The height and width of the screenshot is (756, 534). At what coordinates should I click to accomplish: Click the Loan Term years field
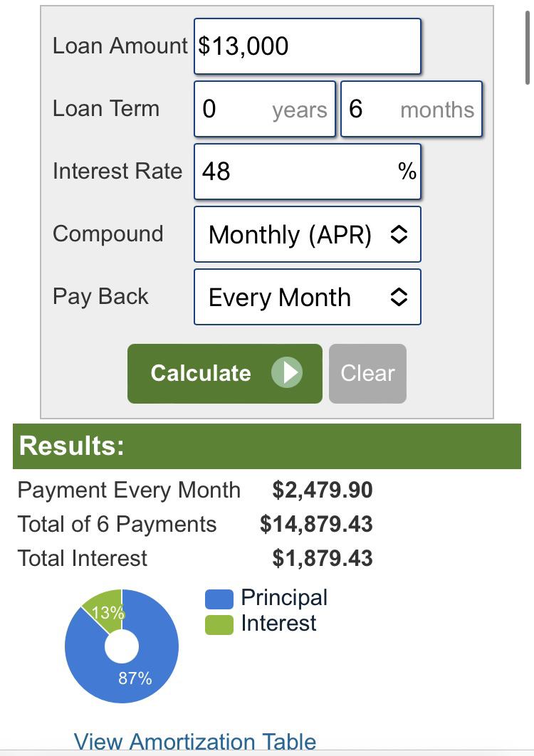tap(264, 109)
